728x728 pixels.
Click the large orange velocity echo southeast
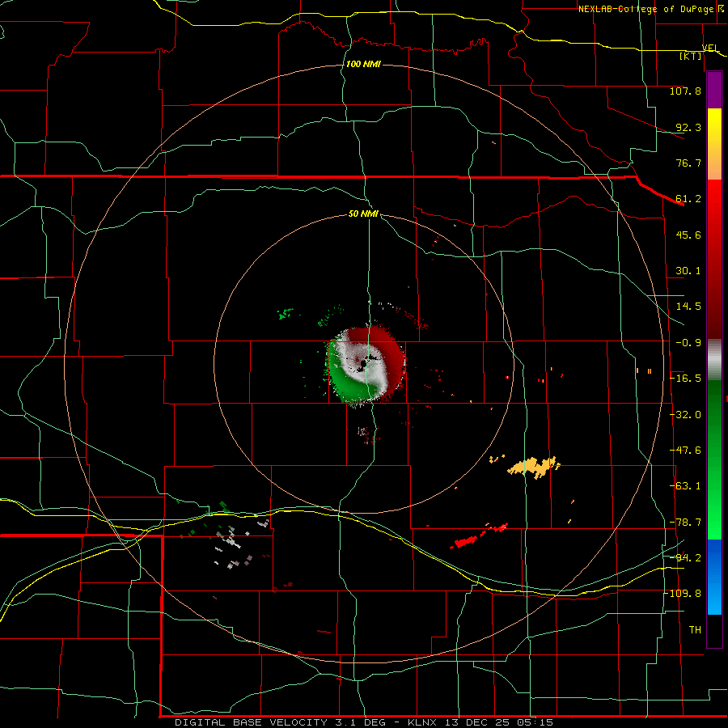pyautogui.click(x=534, y=467)
